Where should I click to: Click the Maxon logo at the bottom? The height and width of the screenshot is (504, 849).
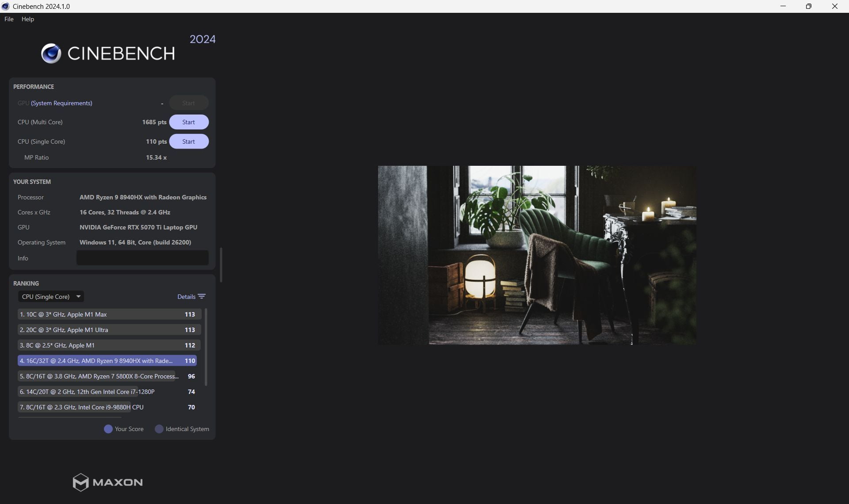coord(107,482)
